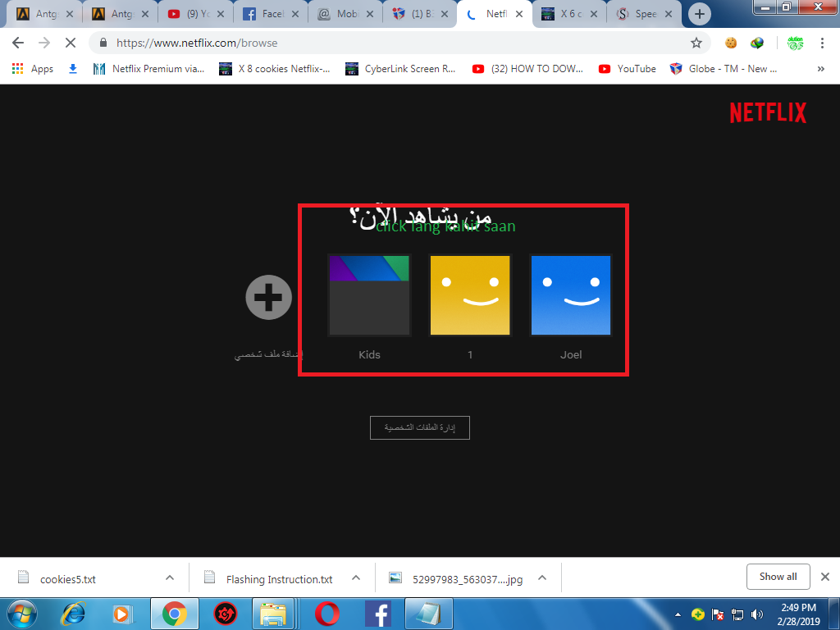840x630 pixels.
Task: Launch the Opera browser from the taskbar
Action: point(326,614)
